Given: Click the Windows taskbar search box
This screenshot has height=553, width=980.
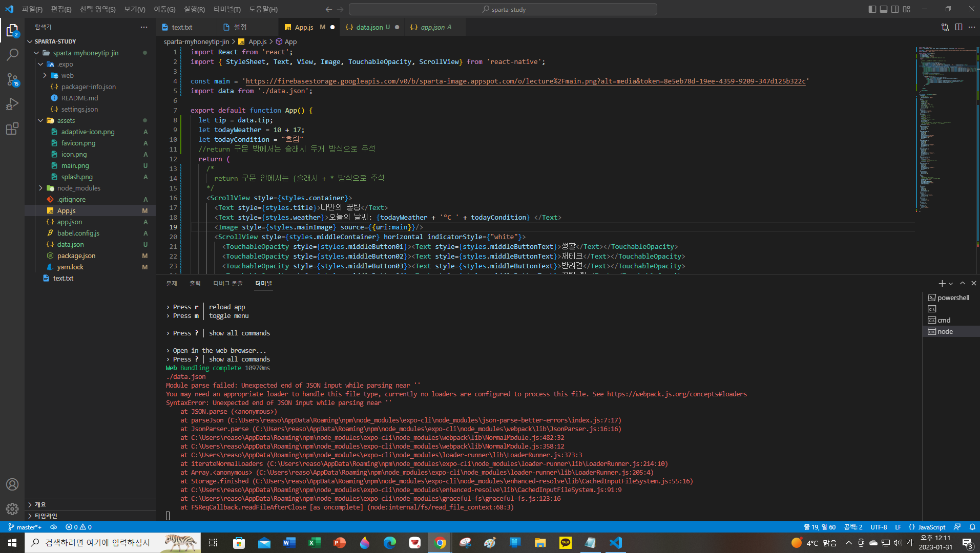Looking at the screenshot, I should coord(113,543).
